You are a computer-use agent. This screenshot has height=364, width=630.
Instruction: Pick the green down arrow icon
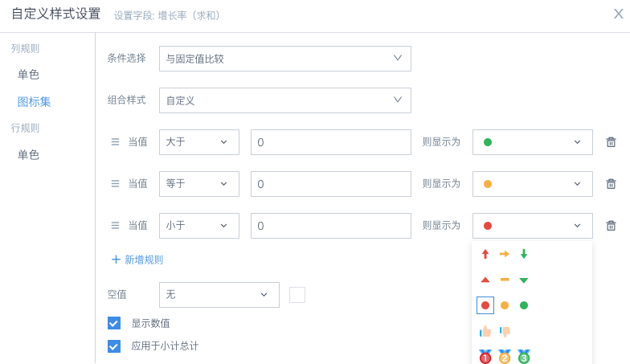tap(524, 254)
